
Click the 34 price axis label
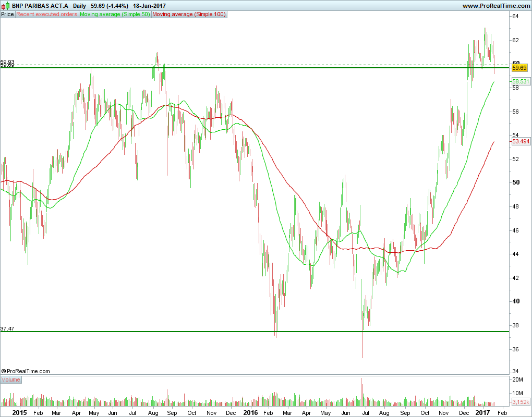pyautogui.click(x=515, y=372)
